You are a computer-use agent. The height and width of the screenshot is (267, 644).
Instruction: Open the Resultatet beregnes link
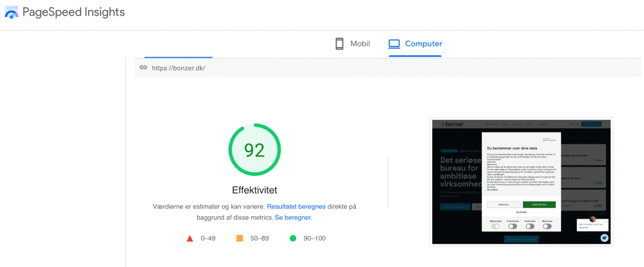tap(296, 206)
